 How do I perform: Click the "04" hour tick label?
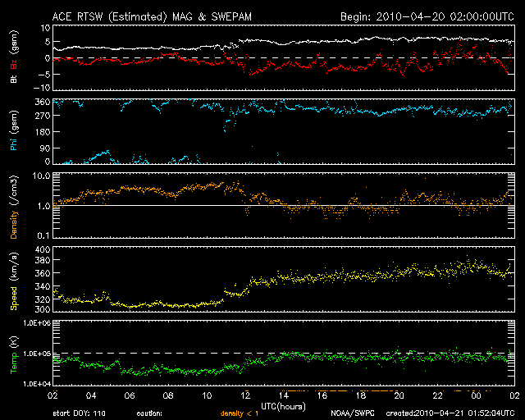coord(91,395)
